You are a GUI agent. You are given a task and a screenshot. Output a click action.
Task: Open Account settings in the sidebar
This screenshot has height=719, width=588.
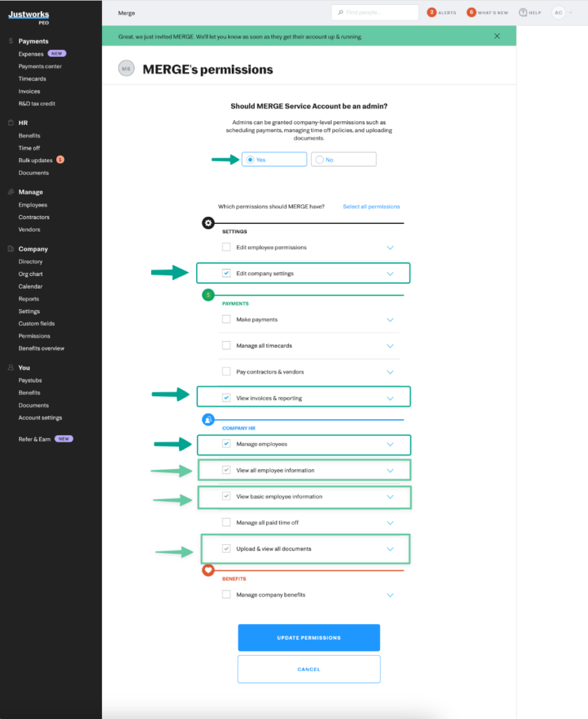pyautogui.click(x=40, y=417)
